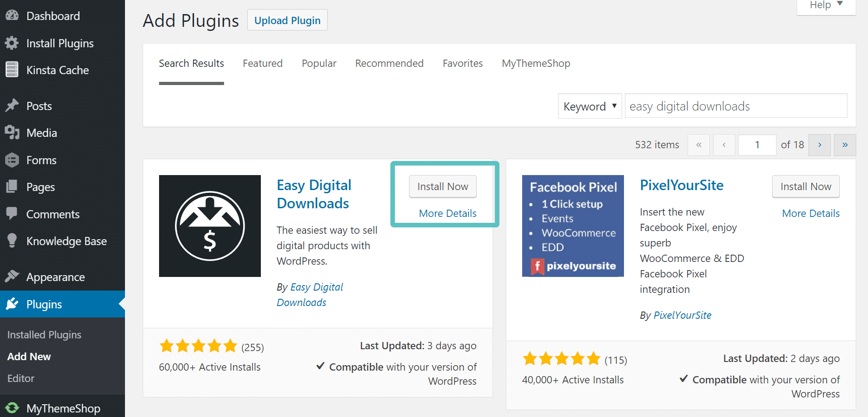868x417 pixels.
Task: Open the Keyword search type dropdown
Action: click(x=589, y=106)
